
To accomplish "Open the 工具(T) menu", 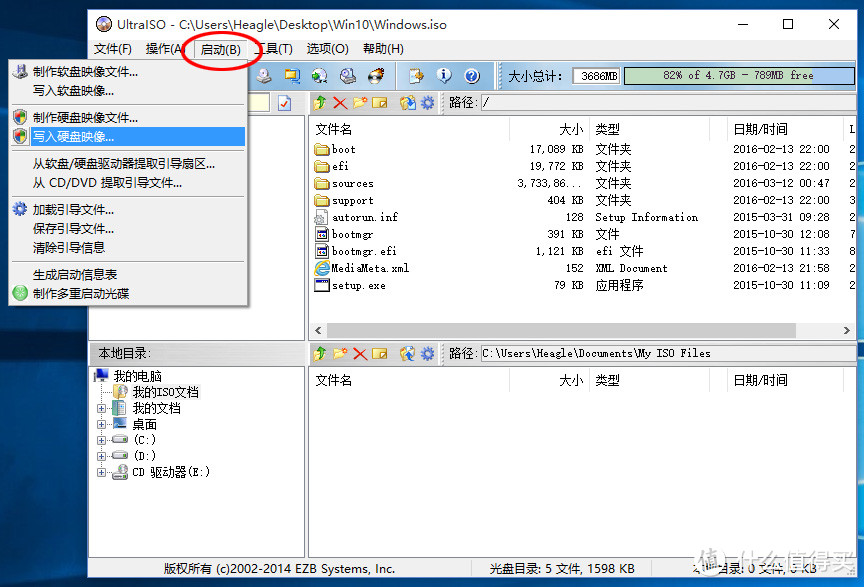I will pyautogui.click(x=273, y=48).
